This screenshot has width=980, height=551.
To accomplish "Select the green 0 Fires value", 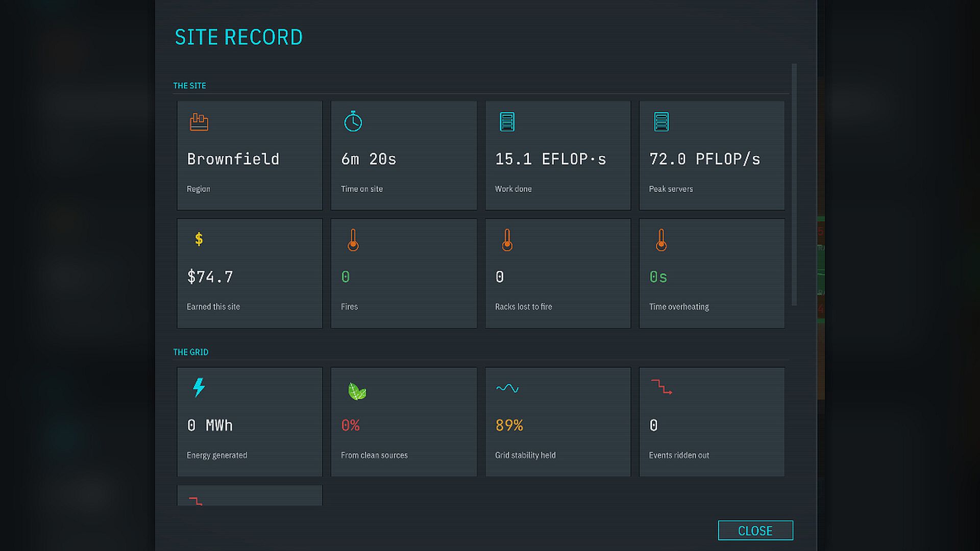I will [346, 277].
